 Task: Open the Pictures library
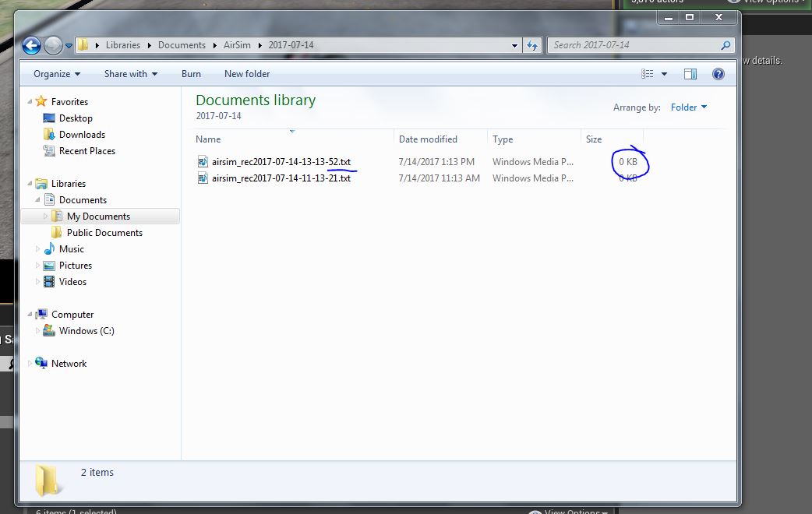click(x=76, y=266)
